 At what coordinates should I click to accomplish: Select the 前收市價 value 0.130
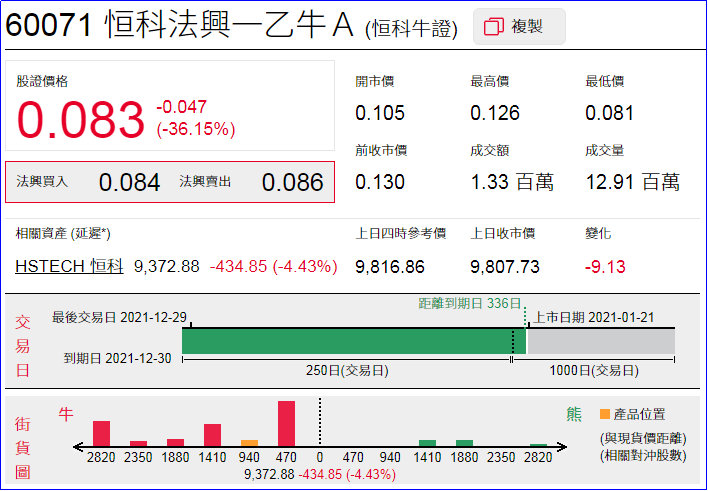point(380,182)
